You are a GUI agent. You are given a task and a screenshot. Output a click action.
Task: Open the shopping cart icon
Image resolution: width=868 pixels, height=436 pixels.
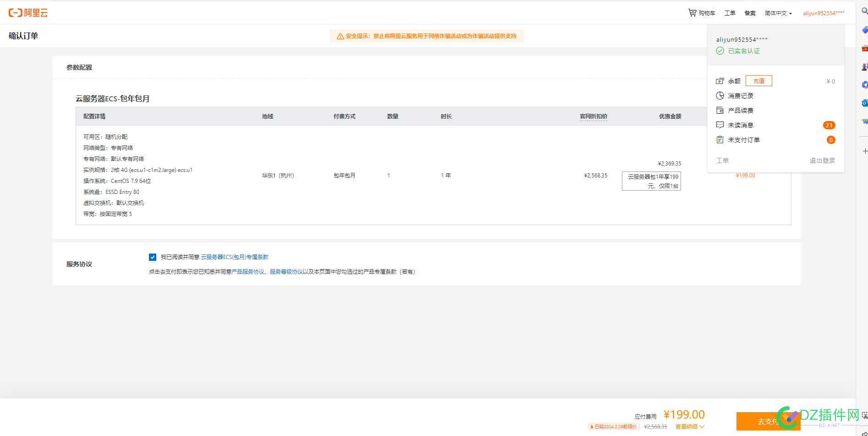pyautogui.click(x=692, y=13)
